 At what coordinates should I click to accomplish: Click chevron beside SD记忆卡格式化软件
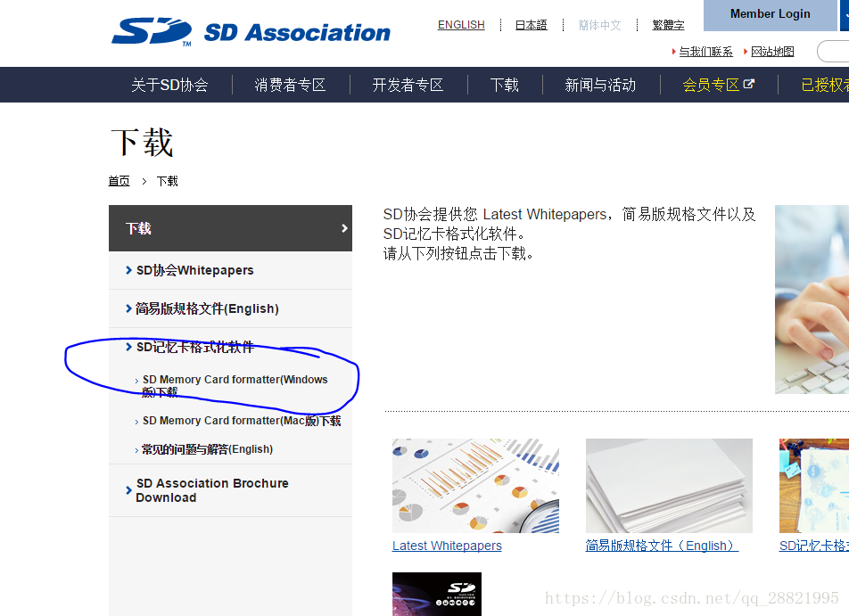click(128, 347)
